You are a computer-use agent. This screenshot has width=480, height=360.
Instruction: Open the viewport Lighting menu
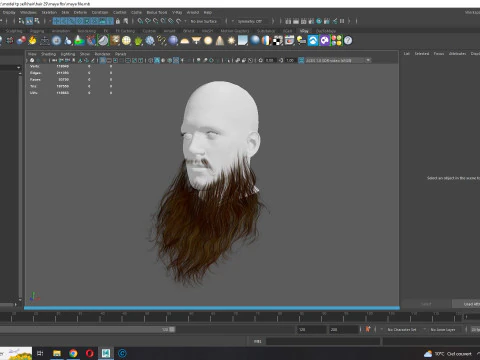pos(68,54)
